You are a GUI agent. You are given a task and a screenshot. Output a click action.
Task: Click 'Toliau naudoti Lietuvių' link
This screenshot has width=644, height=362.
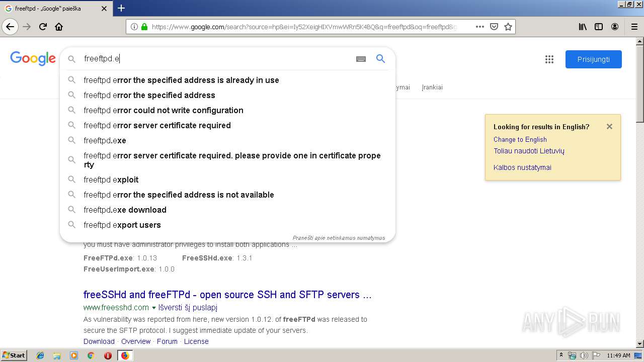tap(529, 151)
